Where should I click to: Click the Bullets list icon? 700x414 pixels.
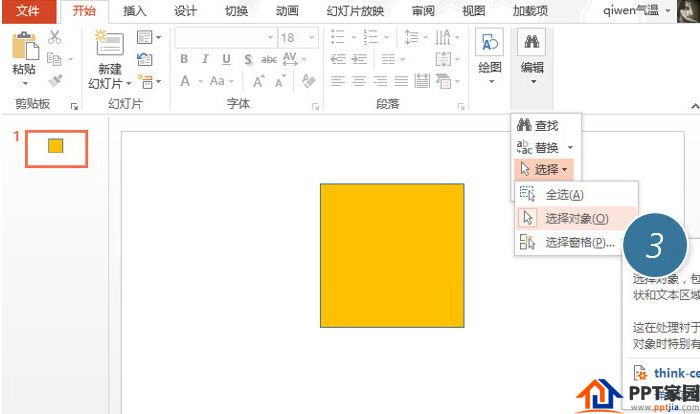[338, 37]
